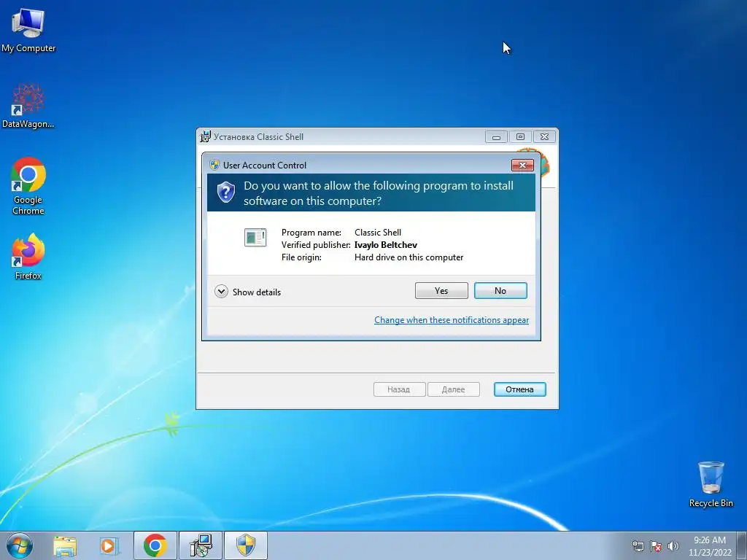Open Windows Explorer from the taskbar
The height and width of the screenshot is (560, 747).
(x=65, y=545)
